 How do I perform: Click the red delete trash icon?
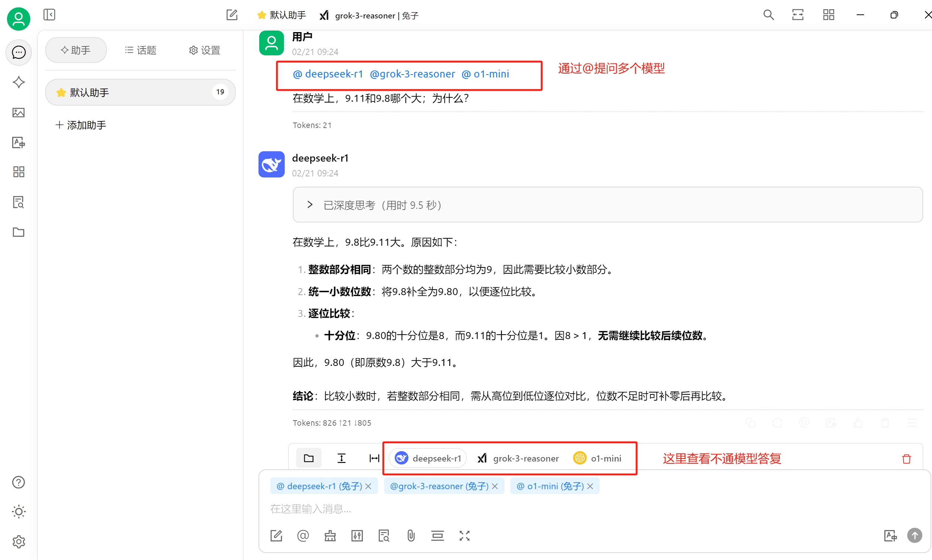906,459
